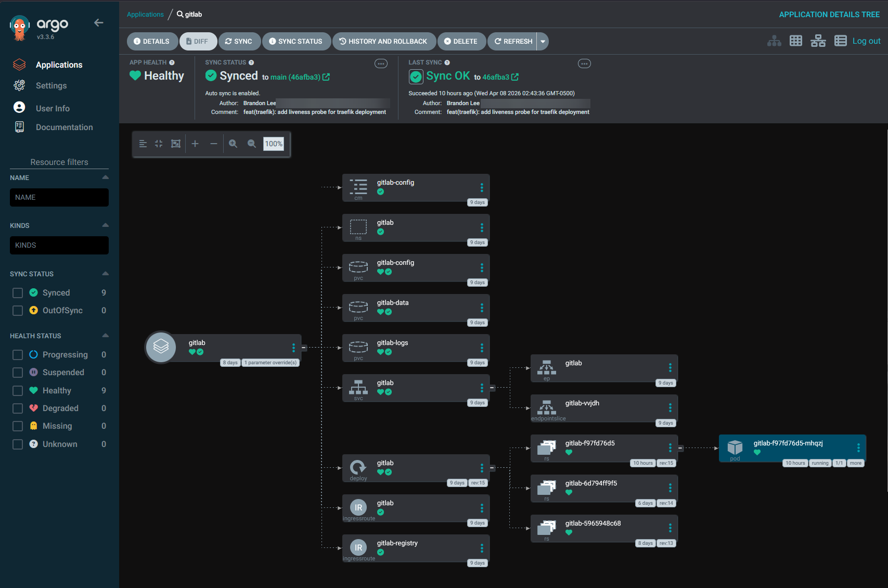Click the collapse-all nodes compress icon

pyautogui.click(x=159, y=144)
